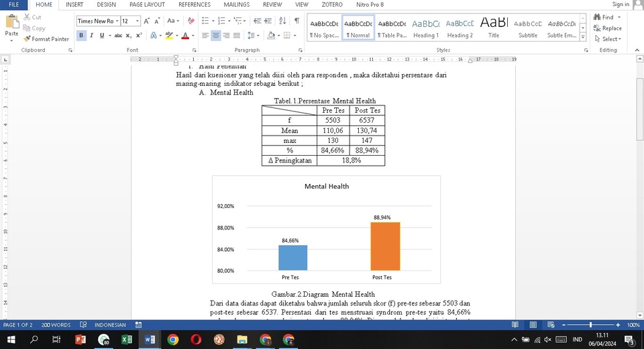Screen dimensions: 644x349
Task: Toggle Italic formatting button
Action: (x=91, y=36)
